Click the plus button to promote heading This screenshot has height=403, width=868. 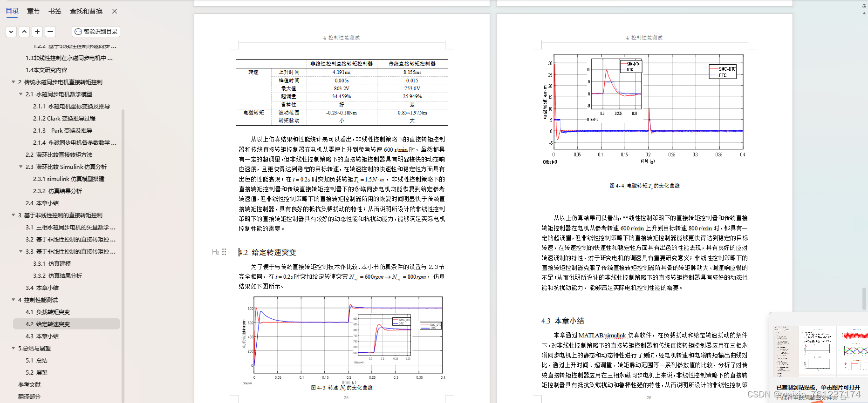37,32
